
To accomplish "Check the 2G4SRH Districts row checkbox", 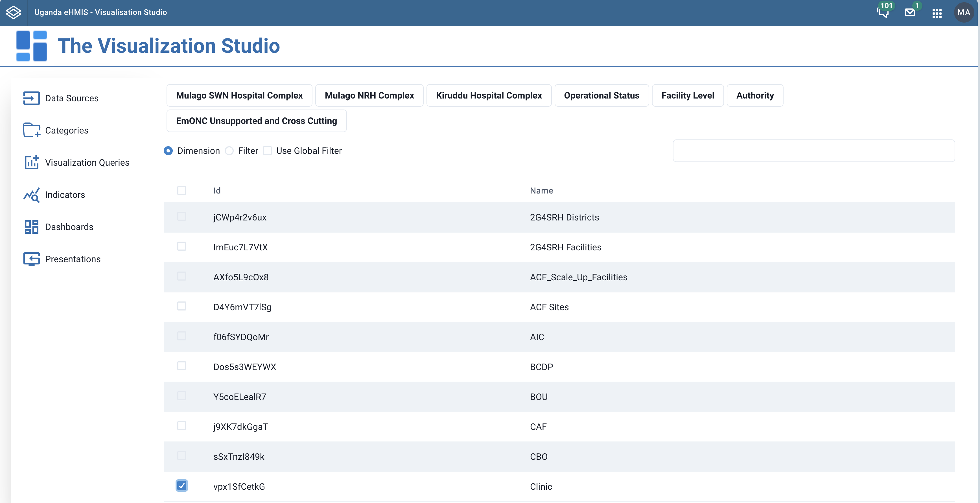I will [x=182, y=216].
